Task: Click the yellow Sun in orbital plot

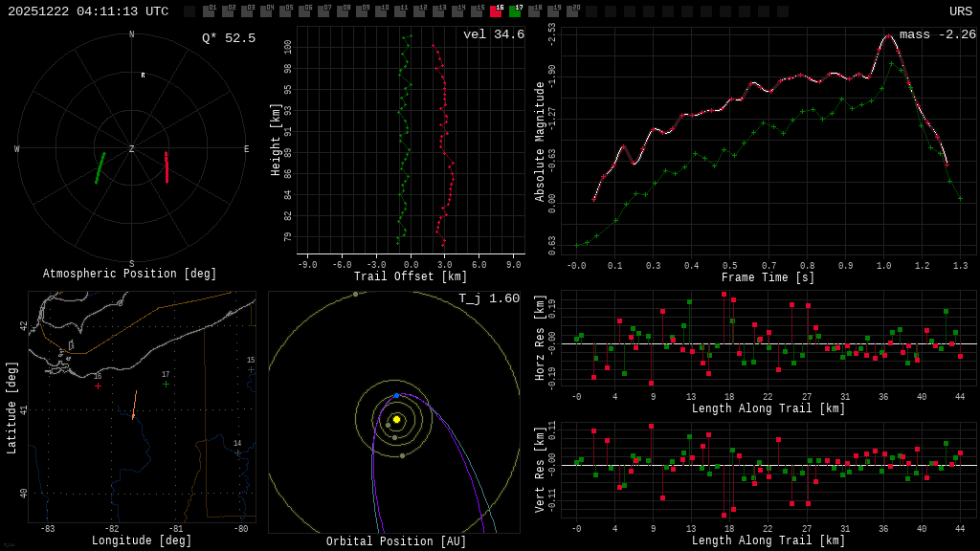Action: (396, 419)
